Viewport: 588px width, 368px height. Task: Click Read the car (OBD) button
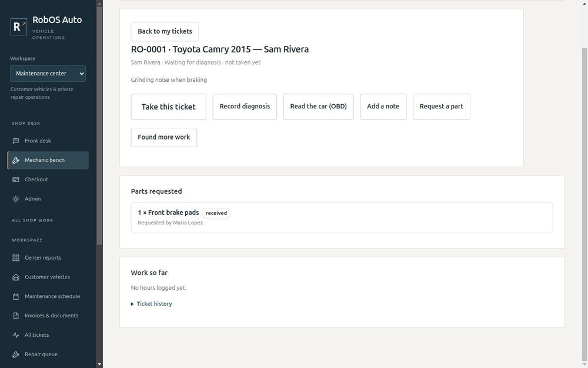point(318,107)
